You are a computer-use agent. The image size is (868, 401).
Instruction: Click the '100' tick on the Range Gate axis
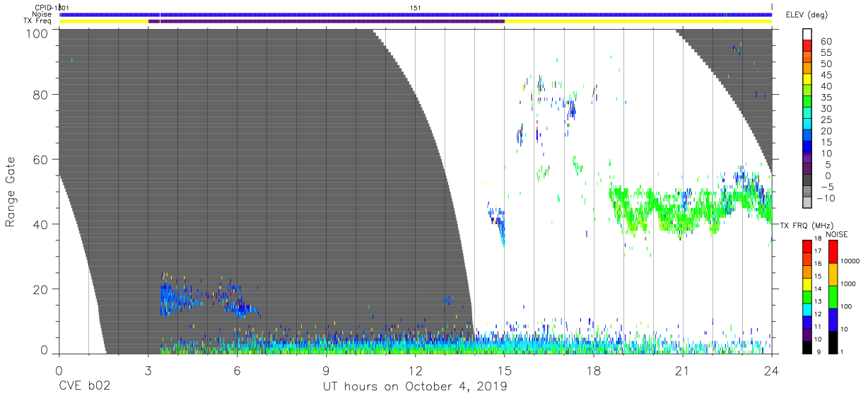[38, 34]
